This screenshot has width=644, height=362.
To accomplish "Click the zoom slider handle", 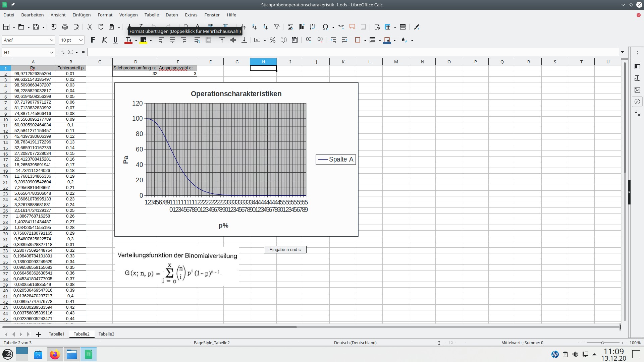I will tap(602, 343).
